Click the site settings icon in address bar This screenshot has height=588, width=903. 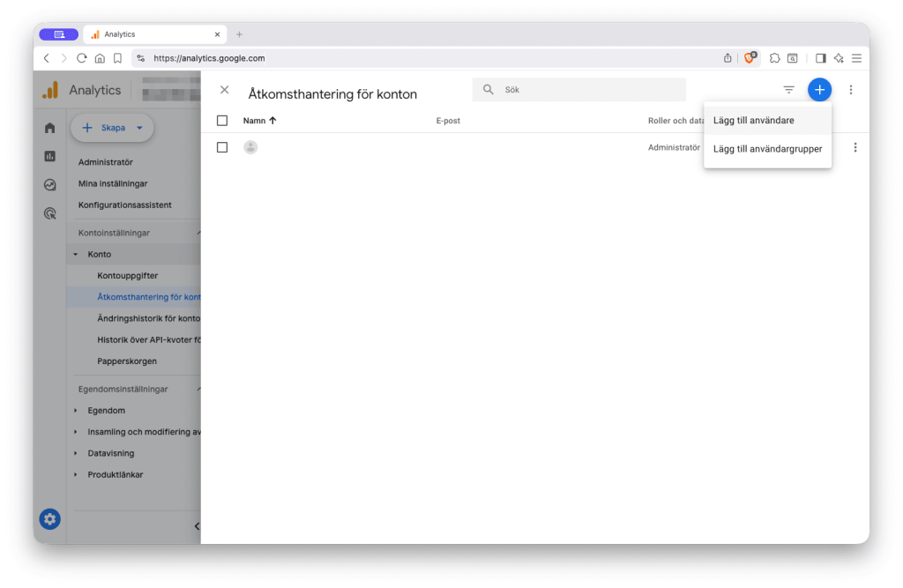141,58
